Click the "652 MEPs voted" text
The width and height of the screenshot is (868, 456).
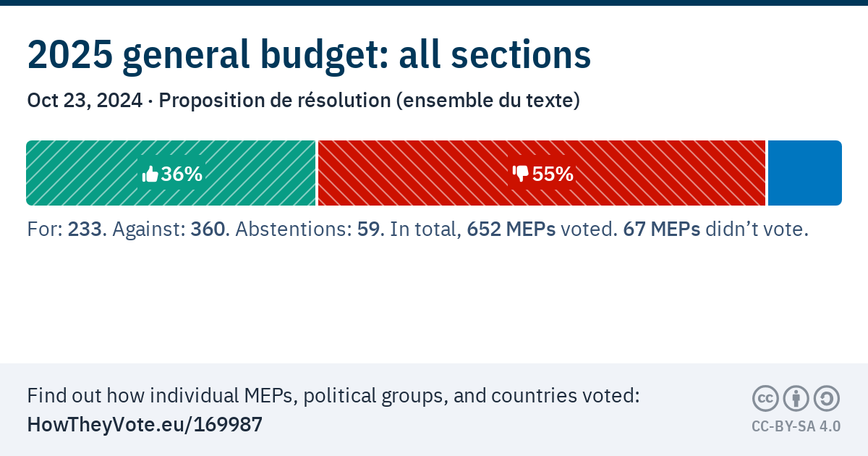542,229
